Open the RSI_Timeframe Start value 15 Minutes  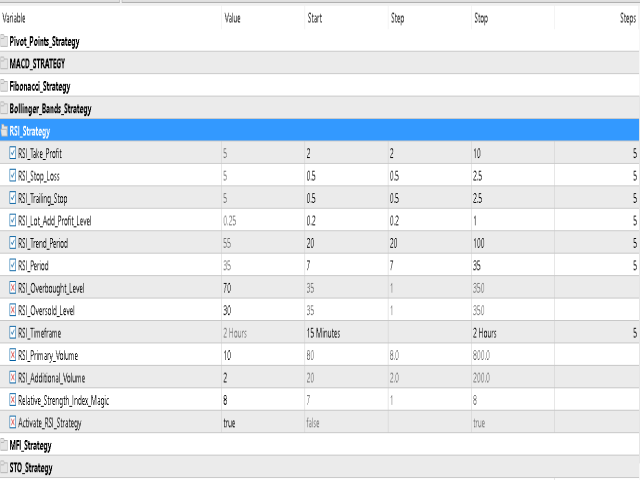point(323,333)
